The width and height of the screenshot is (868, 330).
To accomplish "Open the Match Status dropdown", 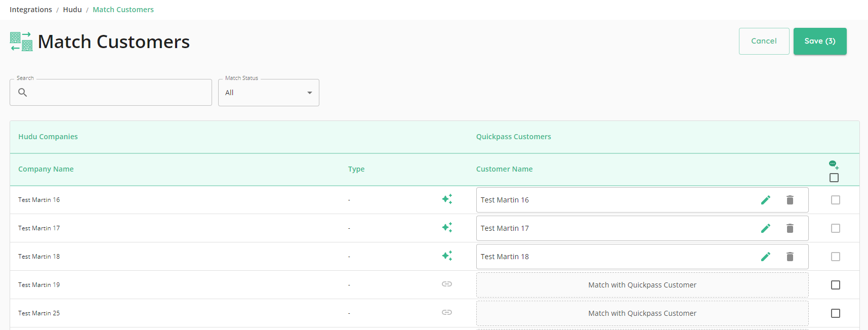I will pyautogui.click(x=269, y=93).
